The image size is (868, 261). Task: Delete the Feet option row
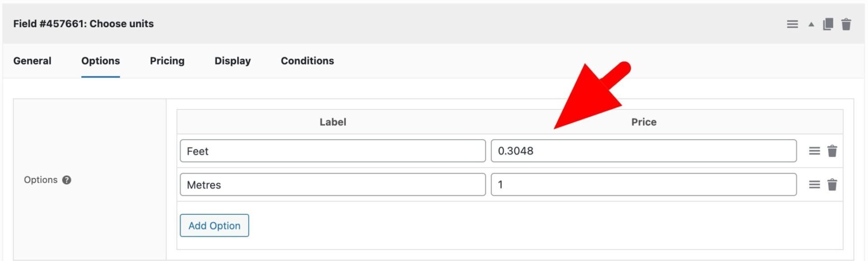tap(833, 151)
